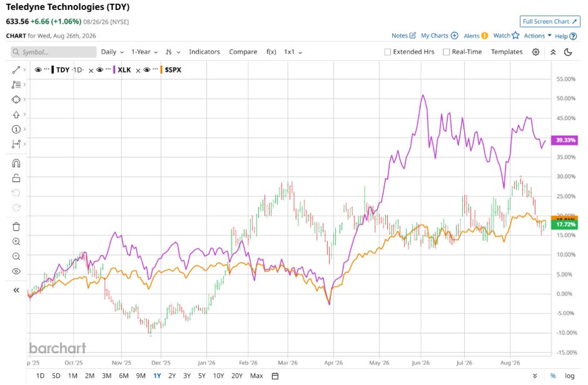This screenshot has width=588, height=385.
Task: Choose the arrow marker tool
Action: click(x=16, y=114)
